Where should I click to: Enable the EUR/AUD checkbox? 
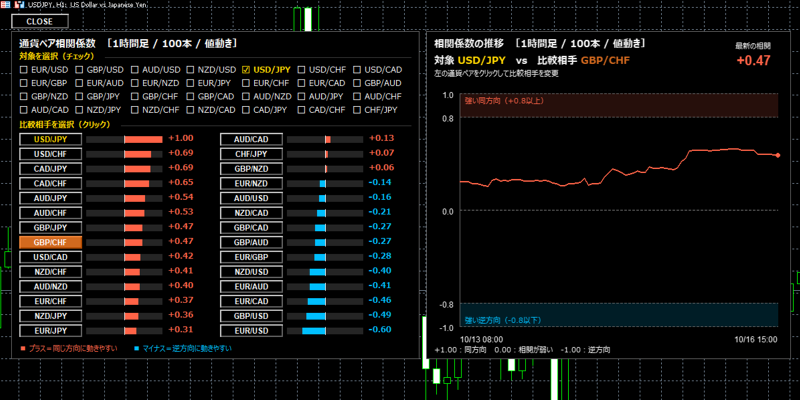[x=79, y=83]
